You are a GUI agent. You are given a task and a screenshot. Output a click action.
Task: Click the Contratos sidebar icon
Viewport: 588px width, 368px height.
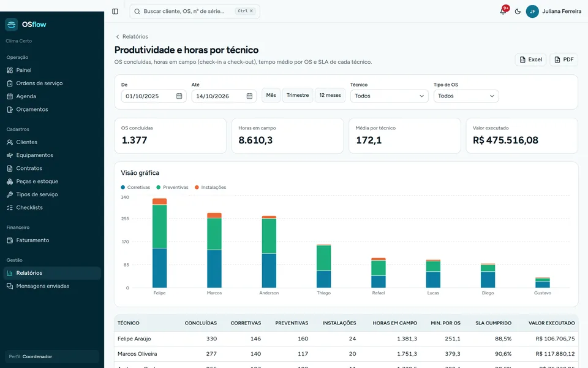(10, 168)
